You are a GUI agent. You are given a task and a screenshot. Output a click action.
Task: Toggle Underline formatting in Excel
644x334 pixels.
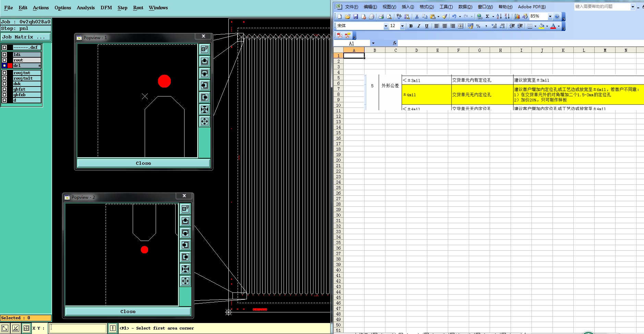(427, 26)
